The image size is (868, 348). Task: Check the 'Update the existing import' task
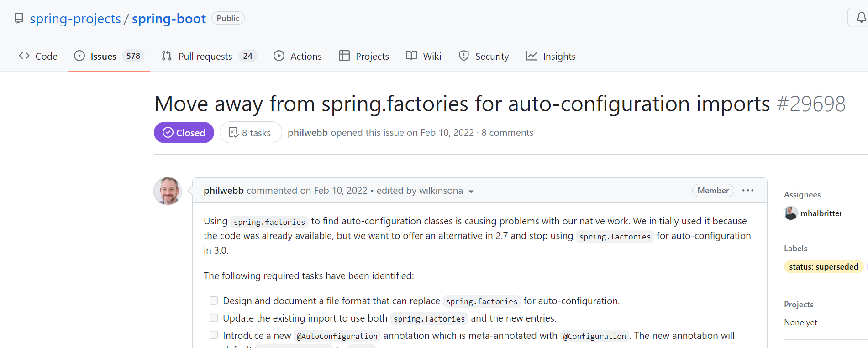point(214,318)
